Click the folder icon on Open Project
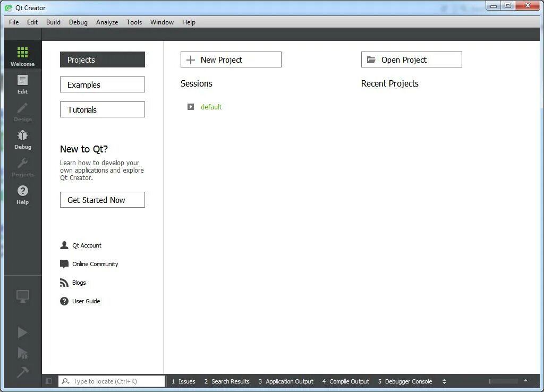 [x=371, y=59]
